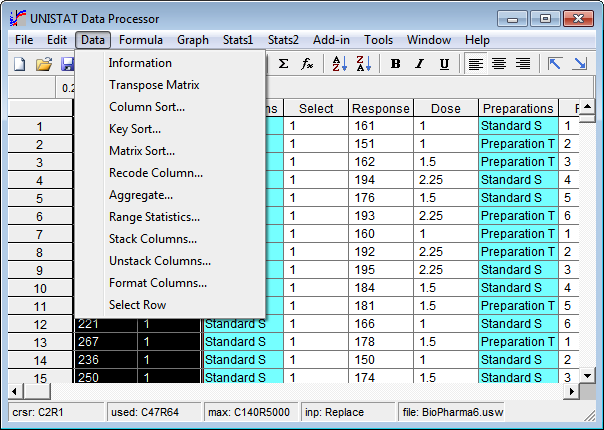Sort descending with the Z-A icon

364,64
